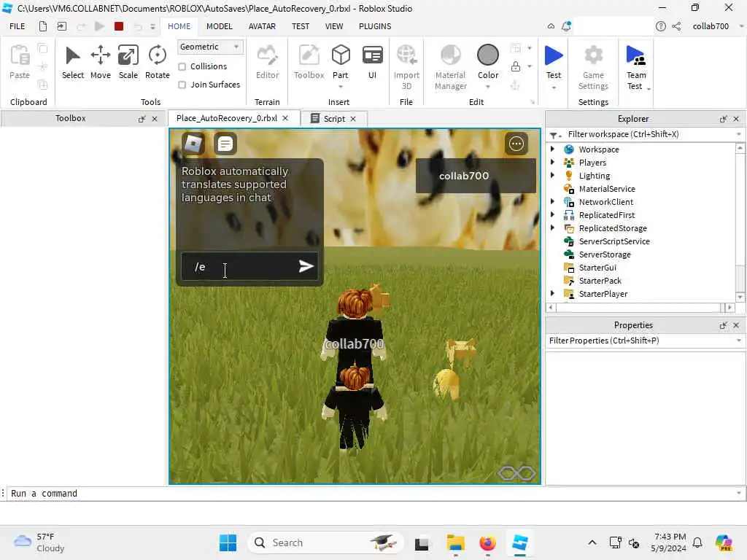
Task: Click the taskbar Search box
Action: pos(325,542)
